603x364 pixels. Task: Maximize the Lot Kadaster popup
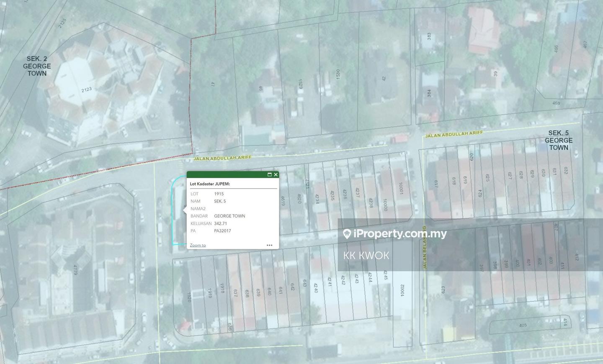tap(270, 174)
